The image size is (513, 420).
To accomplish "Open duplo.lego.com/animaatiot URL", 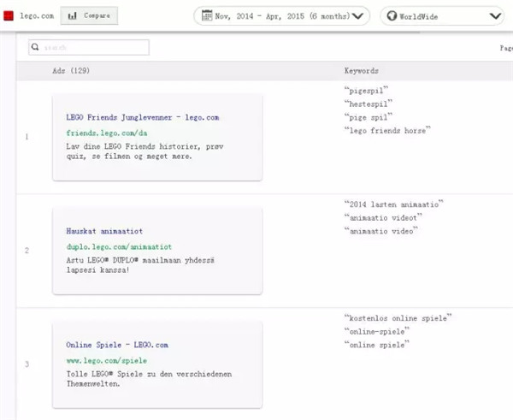I will tap(119, 247).
